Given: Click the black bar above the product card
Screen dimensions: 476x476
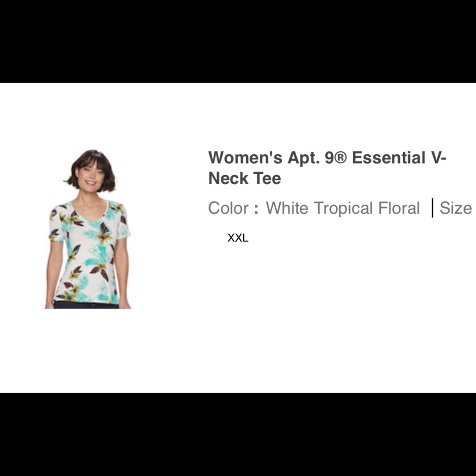Looking at the screenshot, I should tap(238, 41).
